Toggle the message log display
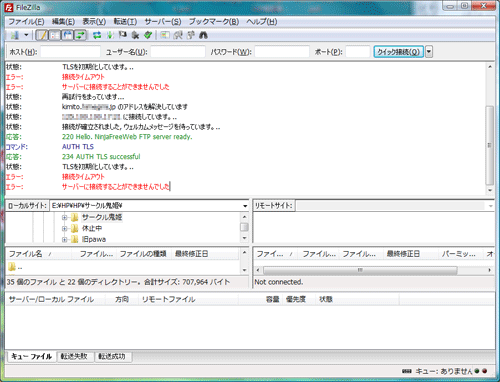500x382 pixels. point(42,35)
